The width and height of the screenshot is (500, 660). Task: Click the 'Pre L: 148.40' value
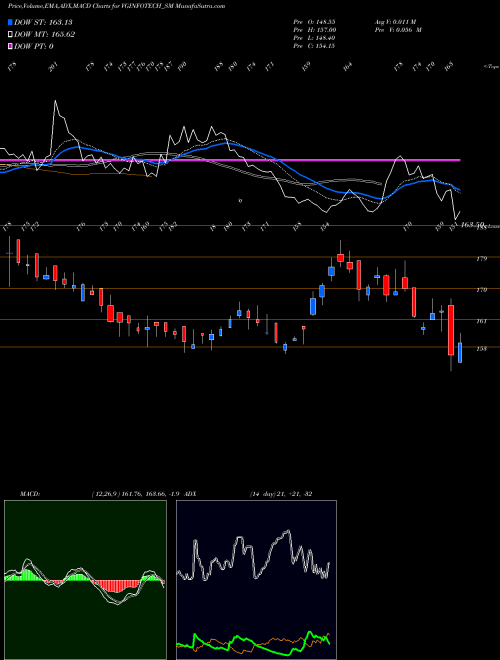(314, 38)
